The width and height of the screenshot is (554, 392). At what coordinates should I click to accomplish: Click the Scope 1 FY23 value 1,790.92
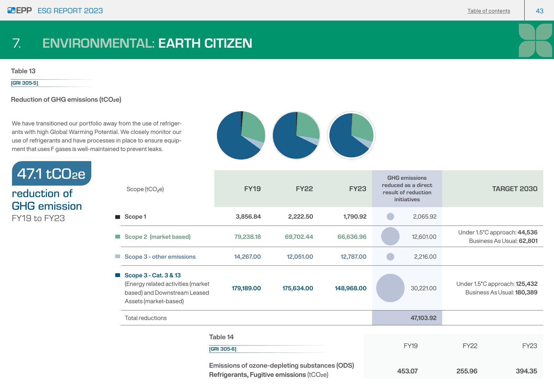tap(355, 217)
